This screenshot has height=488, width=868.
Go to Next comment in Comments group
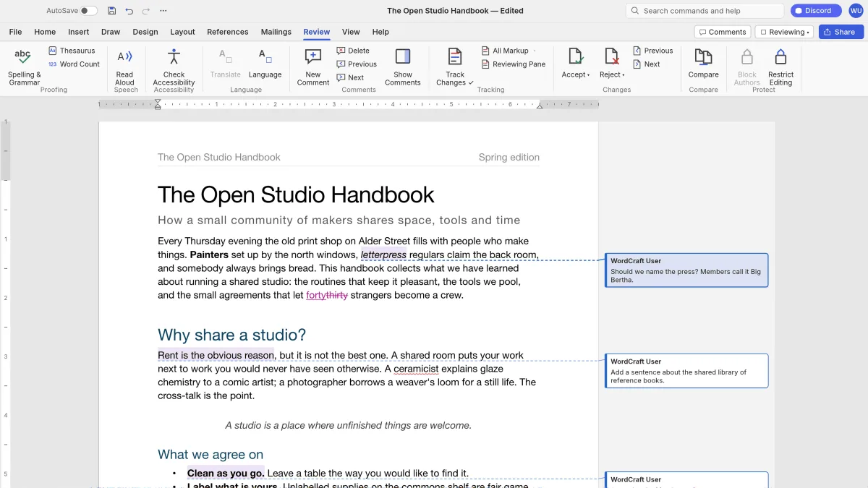pos(350,77)
